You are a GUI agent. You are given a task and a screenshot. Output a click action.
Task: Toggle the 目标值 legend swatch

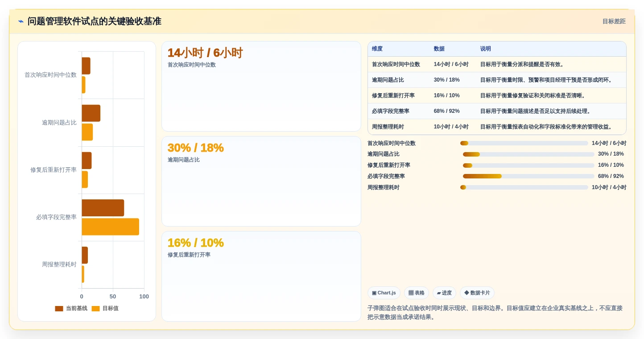coord(95,309)
